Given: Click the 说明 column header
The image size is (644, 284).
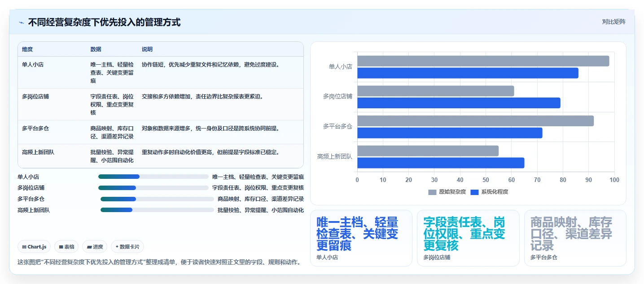Looking at the screenshot, I should point(147,49).
